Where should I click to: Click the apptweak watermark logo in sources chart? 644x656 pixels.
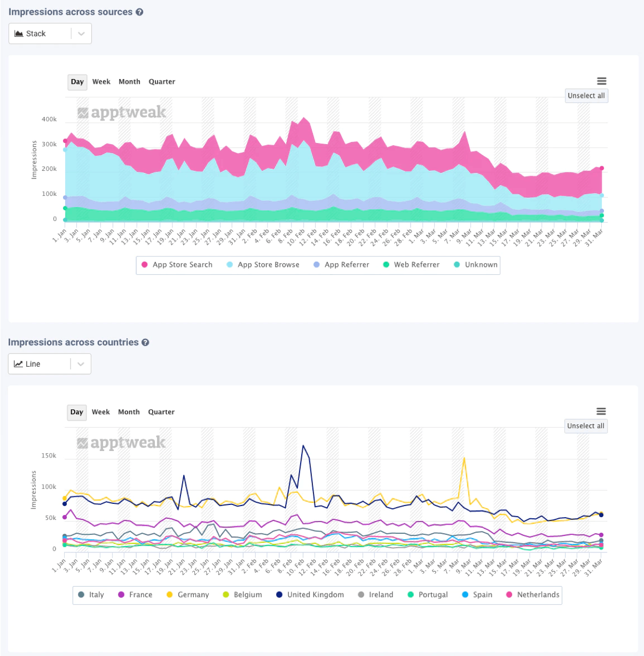point(122,113)
